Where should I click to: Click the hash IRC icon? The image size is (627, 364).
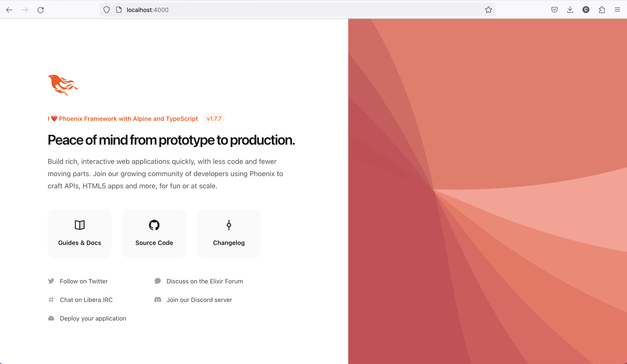(51, 300)
